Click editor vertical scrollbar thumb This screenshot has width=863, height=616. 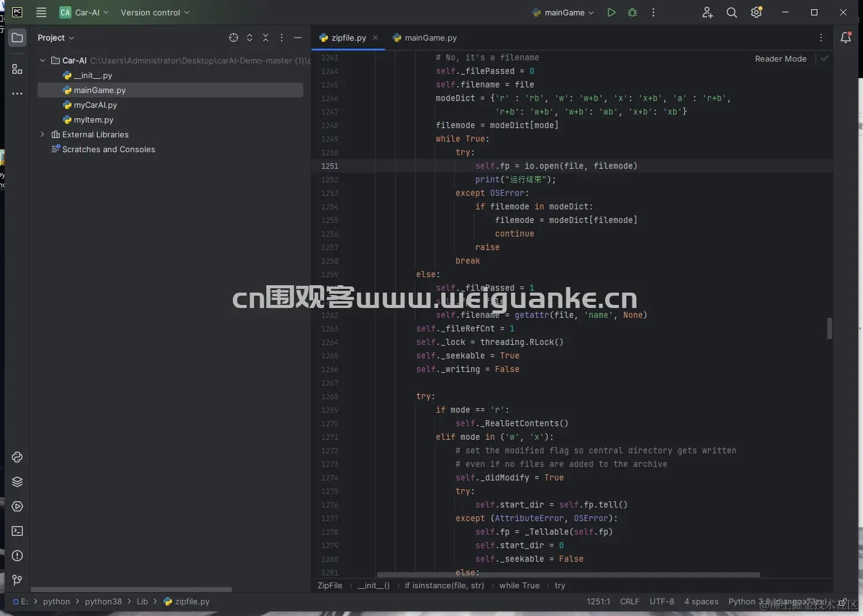tap(829, 328)
